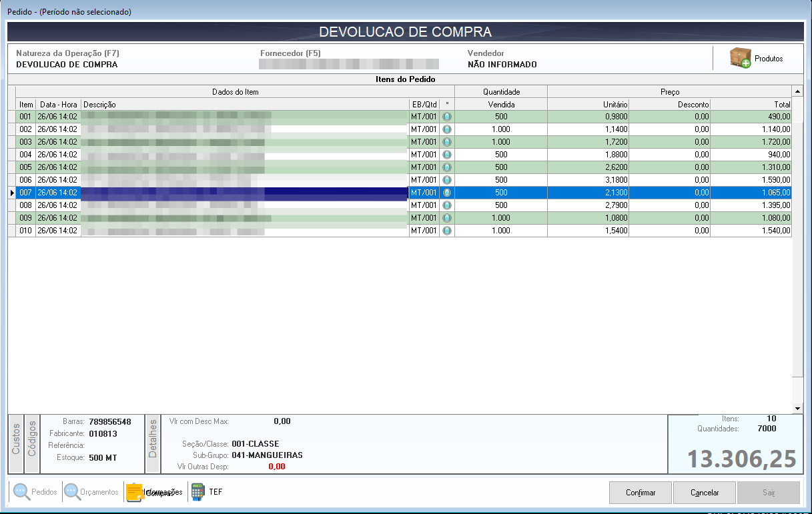Select item number 004 cell

[x=26, y=154]
